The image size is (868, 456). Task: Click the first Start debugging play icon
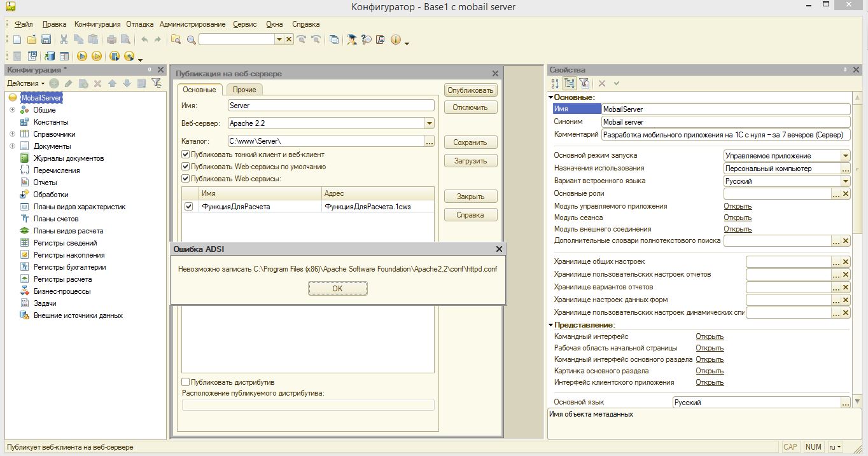coord(82,56)
